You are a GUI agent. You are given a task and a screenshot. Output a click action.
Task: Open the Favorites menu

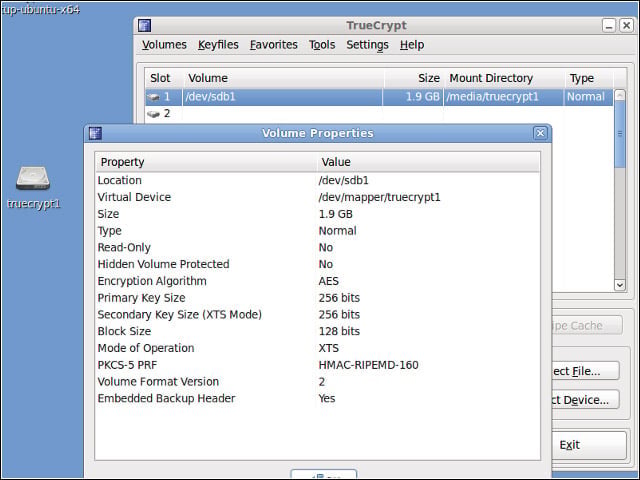(273, 44)
